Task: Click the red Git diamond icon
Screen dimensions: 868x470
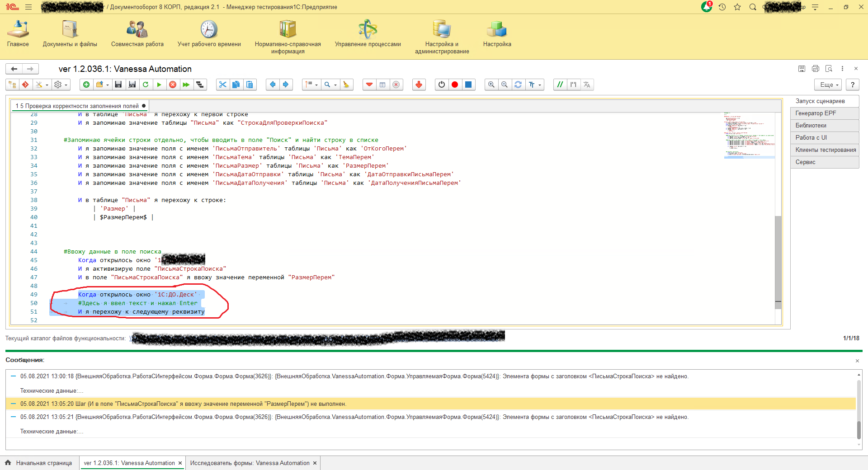Action: click(x=26, y=85)
